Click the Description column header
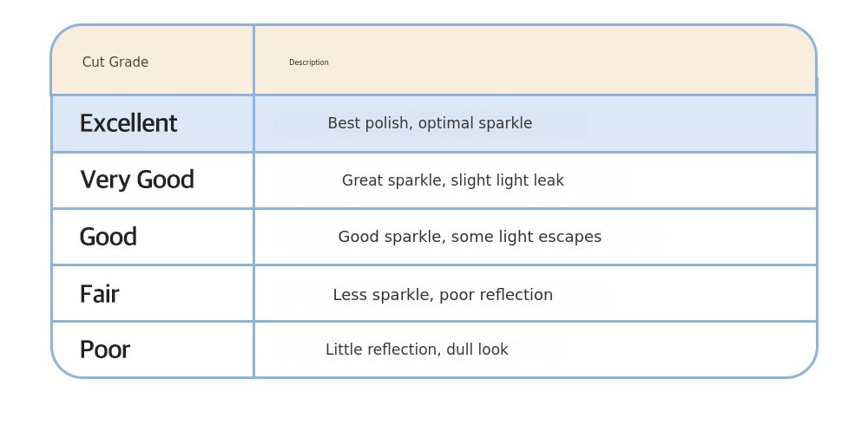Screen dimensions: 868x425 click(x=309, y=62)
